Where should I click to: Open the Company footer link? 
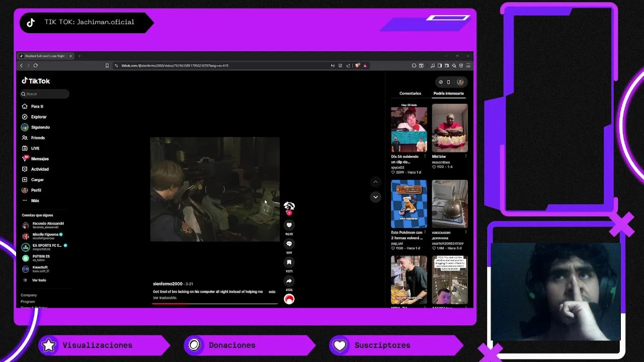(x=29, y=295)
